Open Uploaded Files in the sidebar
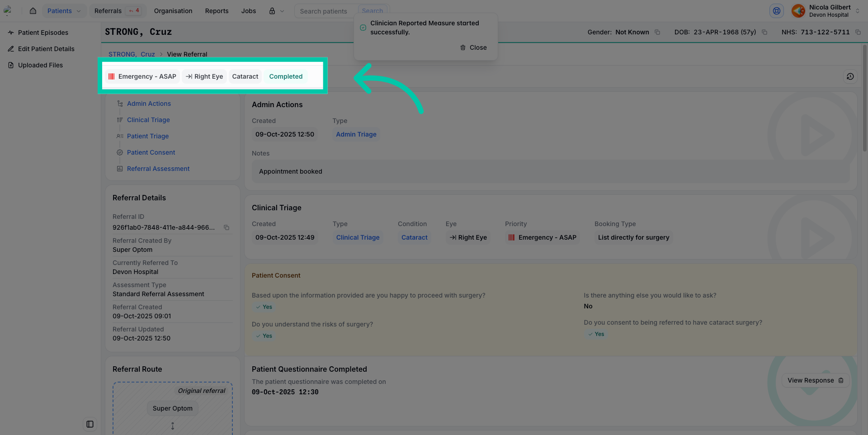Image resolution: width=868 pixels, height=435 pixels. [x=40, y=65]
